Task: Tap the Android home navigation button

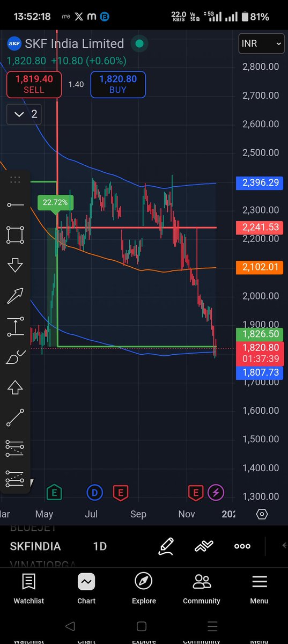Action: pos(142,626)
